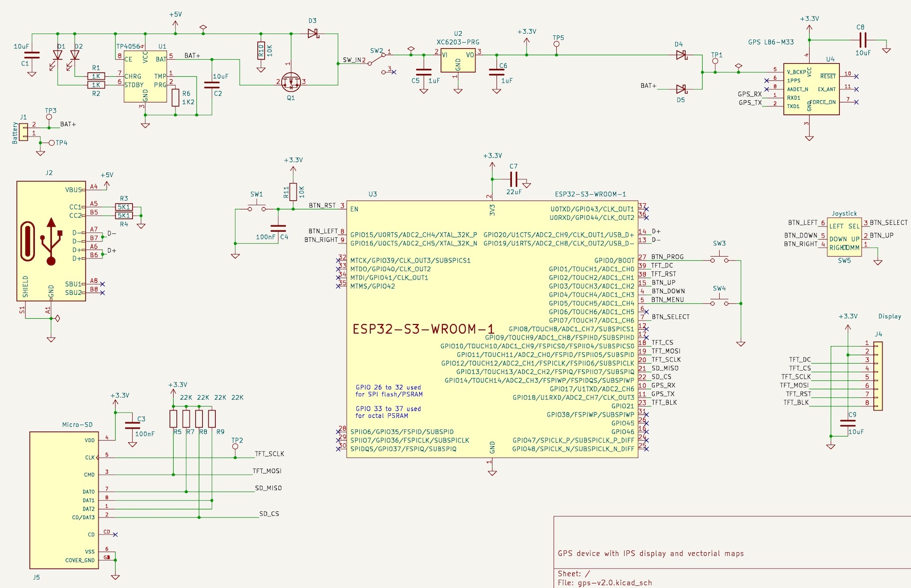The image size is (911, 588).
Task: Select the SD_MISO label beside the Micro-SD DAT0 line
Action: [x=268, y=488]
